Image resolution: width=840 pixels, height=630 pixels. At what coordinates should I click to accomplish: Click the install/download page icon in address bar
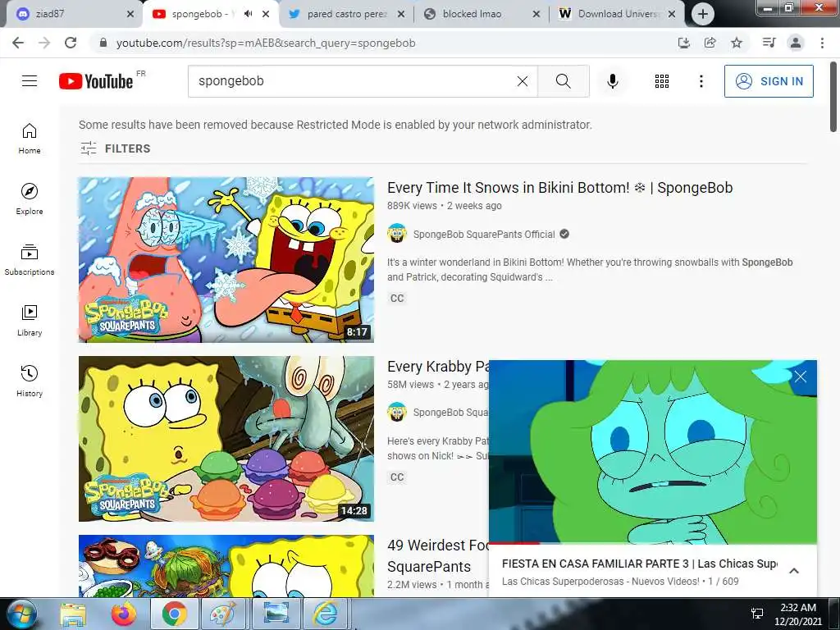tap(683, 43)
